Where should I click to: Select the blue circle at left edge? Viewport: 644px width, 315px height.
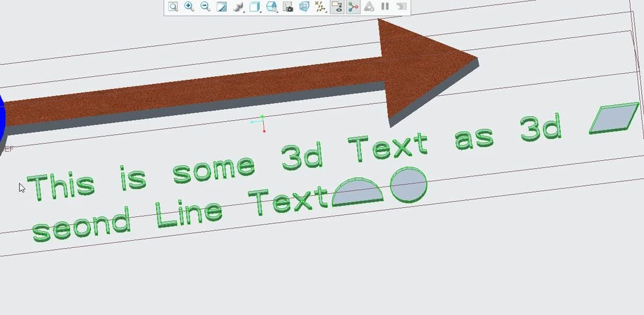point(3,118)
